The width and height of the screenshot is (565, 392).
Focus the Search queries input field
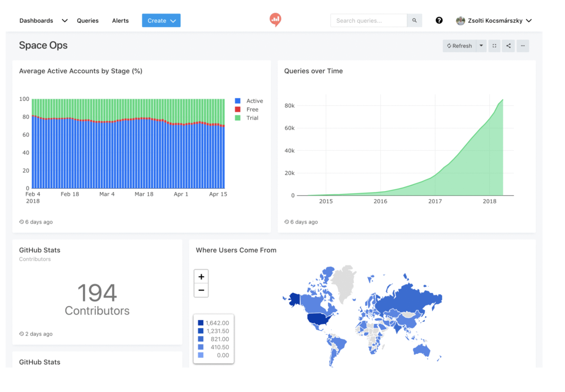[369, 20]
